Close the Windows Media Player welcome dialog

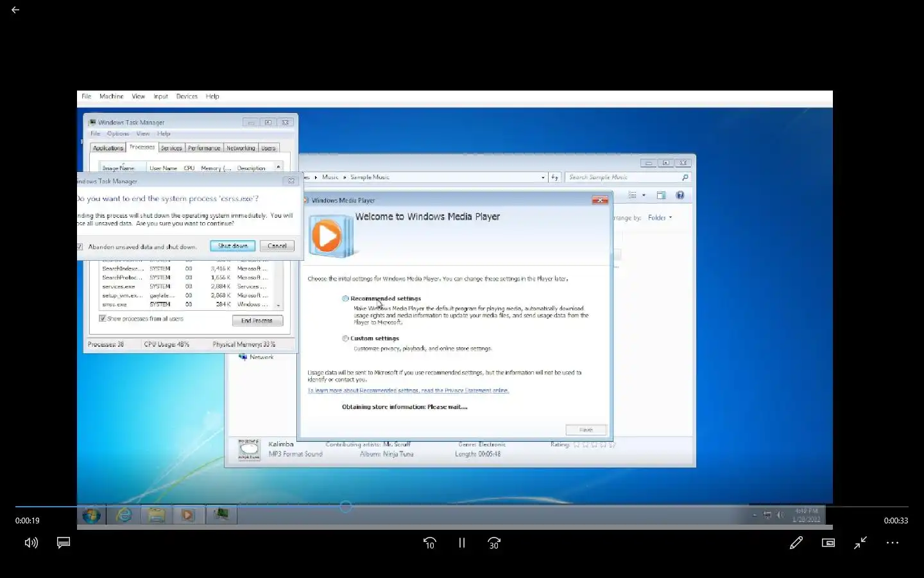click(599, 200)
